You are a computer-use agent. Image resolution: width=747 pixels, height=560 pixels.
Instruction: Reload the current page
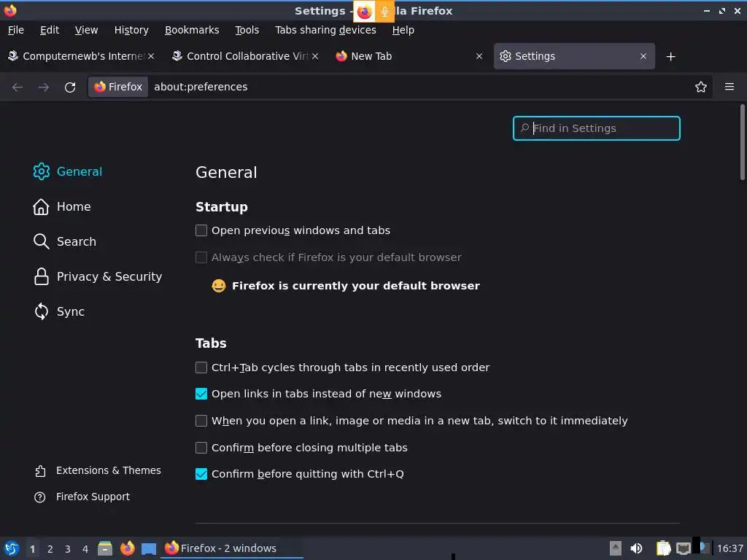[70, 87]
